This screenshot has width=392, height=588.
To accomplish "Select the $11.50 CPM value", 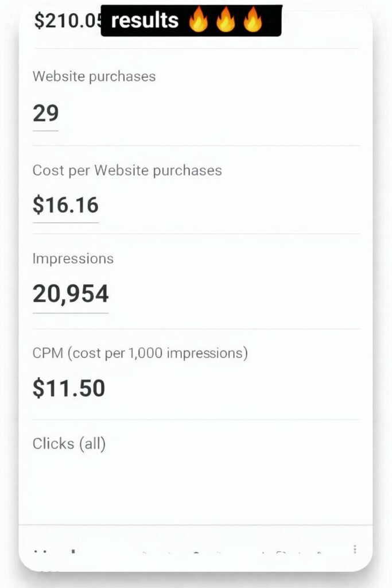I will [69, 389].
